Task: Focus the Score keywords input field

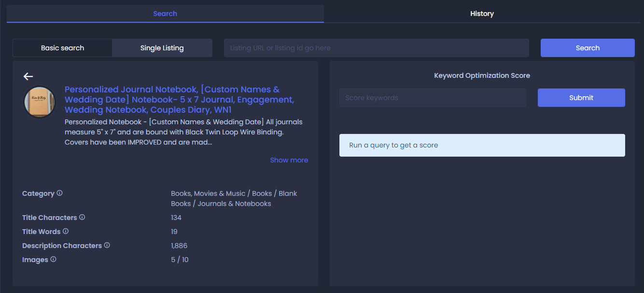Action: [x=433, y=98]
